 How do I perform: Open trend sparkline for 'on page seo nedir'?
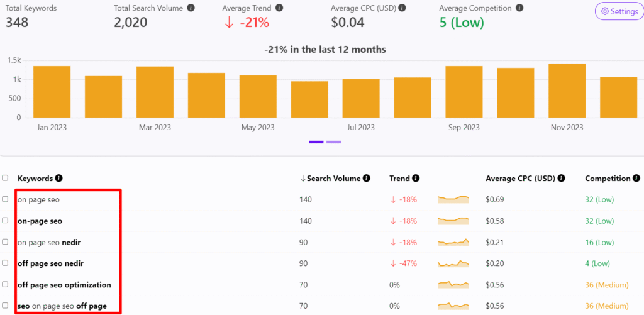453,242
